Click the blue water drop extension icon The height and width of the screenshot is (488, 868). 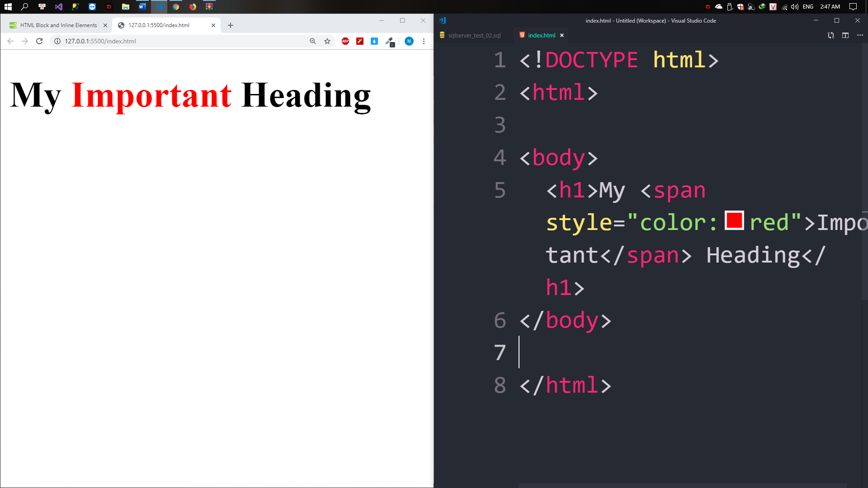374,41
